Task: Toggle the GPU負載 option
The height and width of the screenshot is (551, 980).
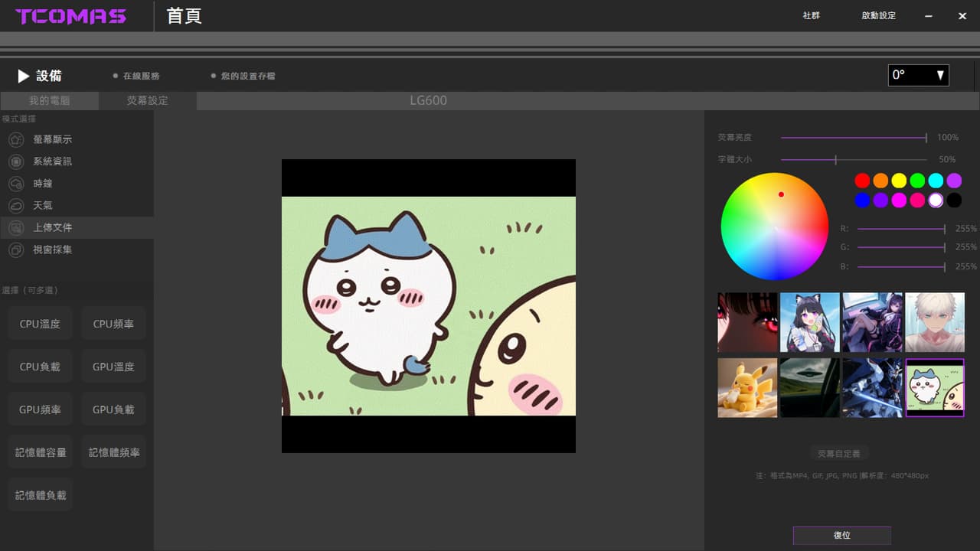Action: coord(113,409)
